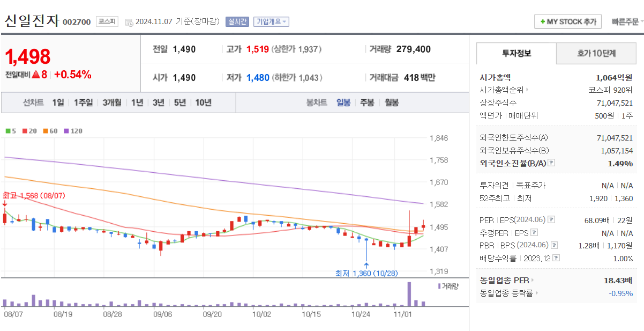Click the 동일업종 등락률 value -0.95%
This screenshot has height=331, width=644.
[x=620, y=293]
